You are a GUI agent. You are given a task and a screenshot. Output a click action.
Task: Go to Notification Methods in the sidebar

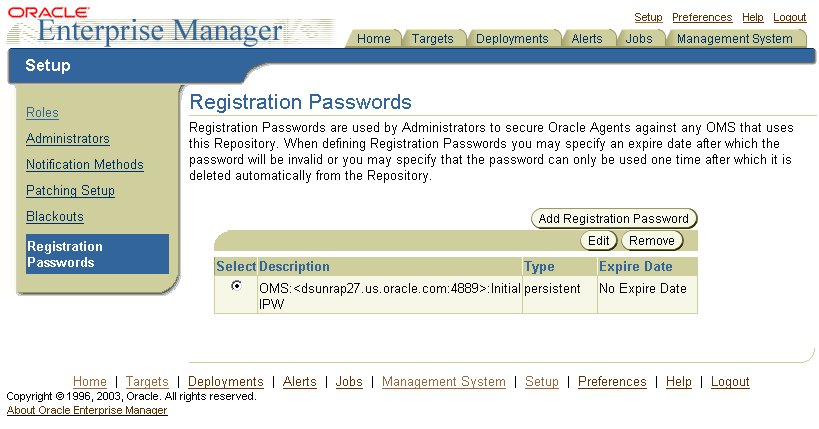click(x=84, y=165)
